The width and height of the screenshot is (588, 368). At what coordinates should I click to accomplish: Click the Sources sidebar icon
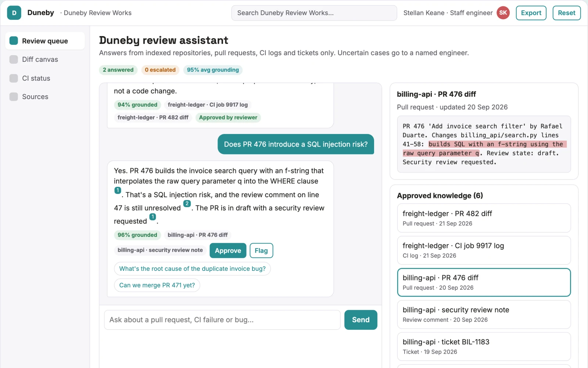(x=14, y=97)
